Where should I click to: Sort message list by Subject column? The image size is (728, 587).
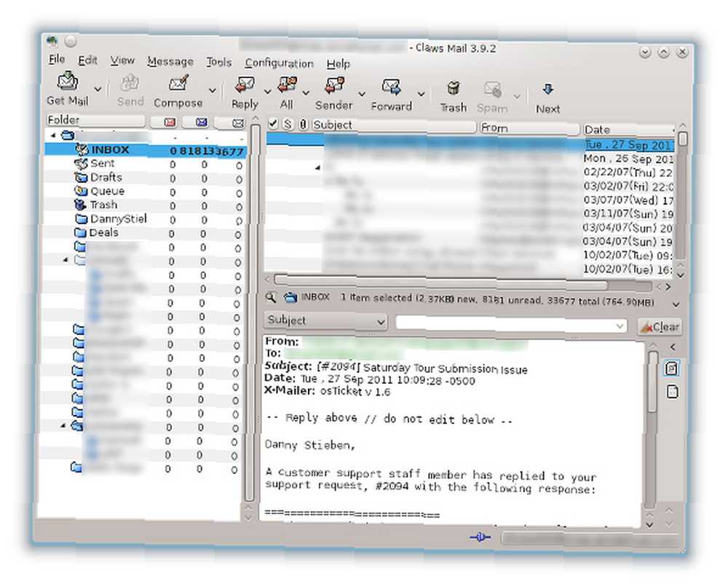click(x=394, y=125)
